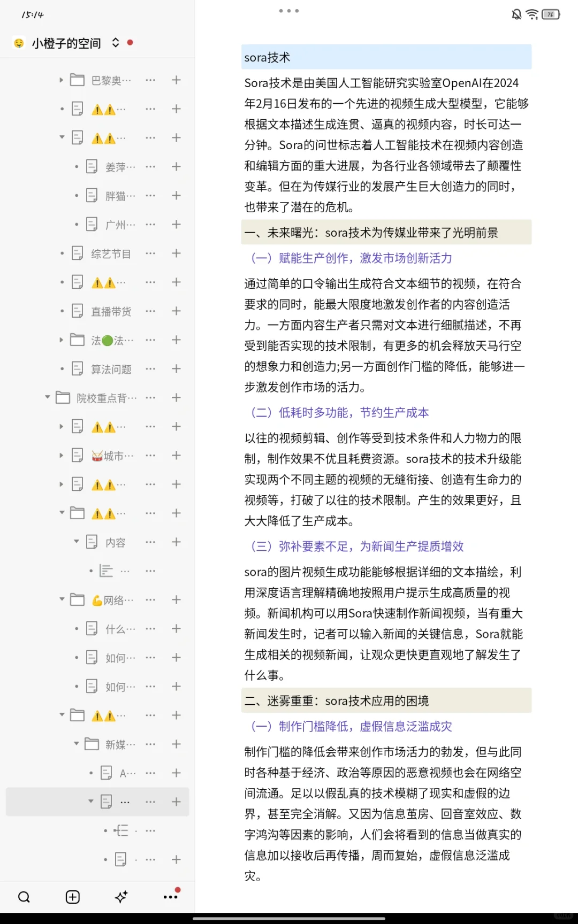Open more options for 法法 folder
This screenshot has height=924, width=578.
[x=150, y=340]
